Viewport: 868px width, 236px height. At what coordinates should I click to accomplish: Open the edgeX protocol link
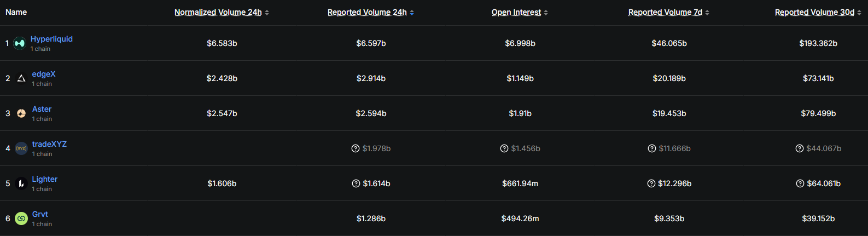pos(44,74)
